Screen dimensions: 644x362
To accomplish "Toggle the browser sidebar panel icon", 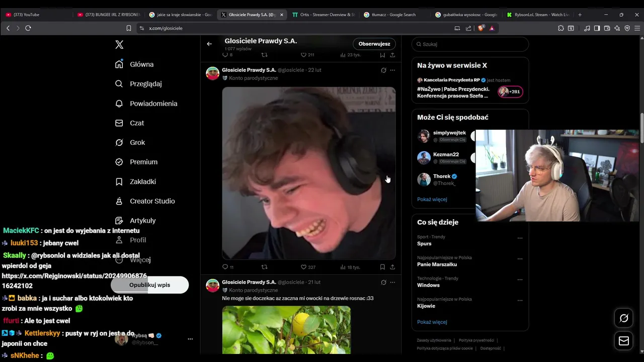I will point(597,28).
